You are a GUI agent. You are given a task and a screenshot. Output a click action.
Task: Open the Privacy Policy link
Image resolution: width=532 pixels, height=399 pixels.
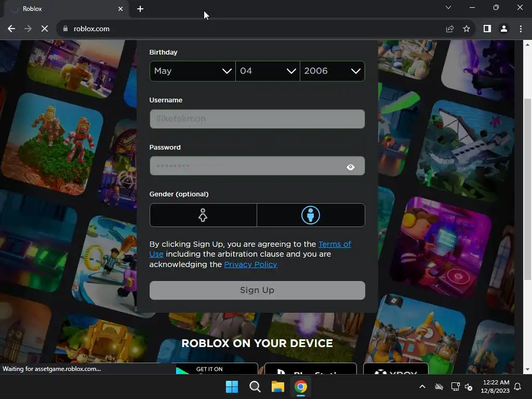250,264
